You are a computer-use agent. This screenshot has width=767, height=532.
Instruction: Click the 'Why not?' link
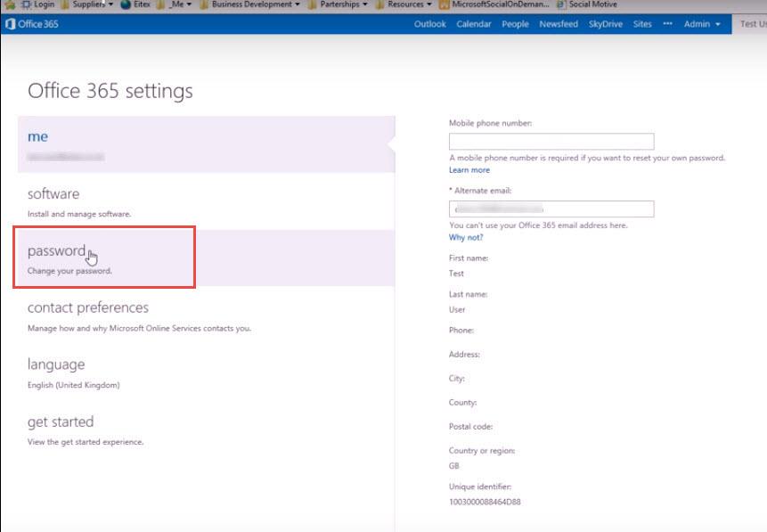click(466, 237)
